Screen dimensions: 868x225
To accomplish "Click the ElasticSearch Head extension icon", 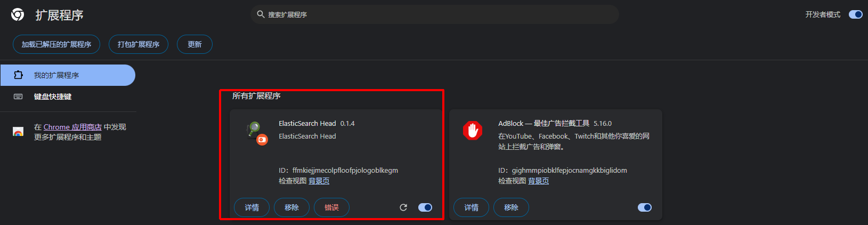I will 256,132.
